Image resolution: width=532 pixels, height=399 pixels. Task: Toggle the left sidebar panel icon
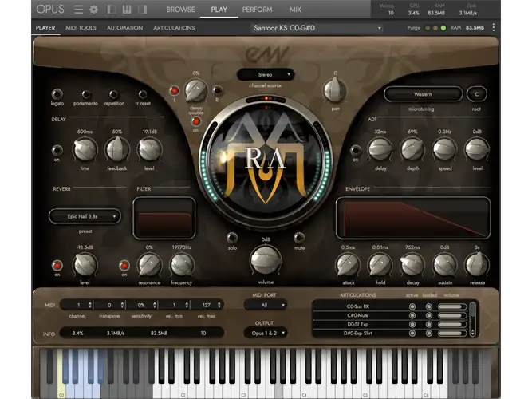point(112,9)
